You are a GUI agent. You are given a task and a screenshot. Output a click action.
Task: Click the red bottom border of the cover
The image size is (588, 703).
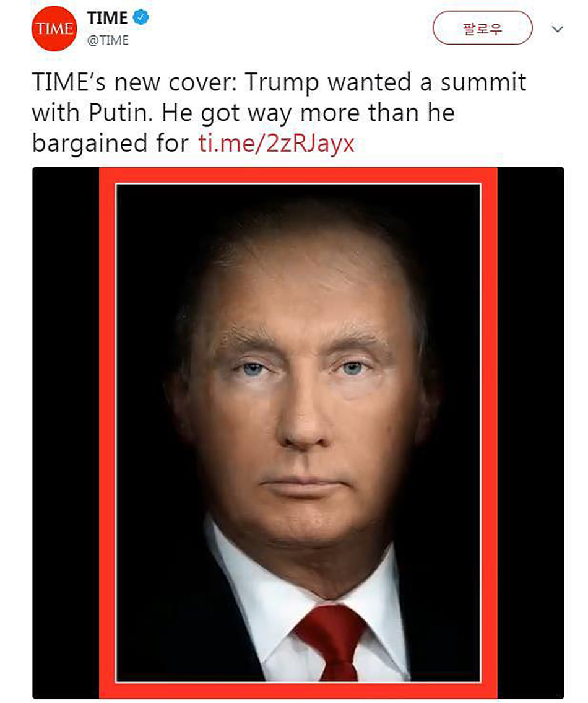click(x=298, y=691)
